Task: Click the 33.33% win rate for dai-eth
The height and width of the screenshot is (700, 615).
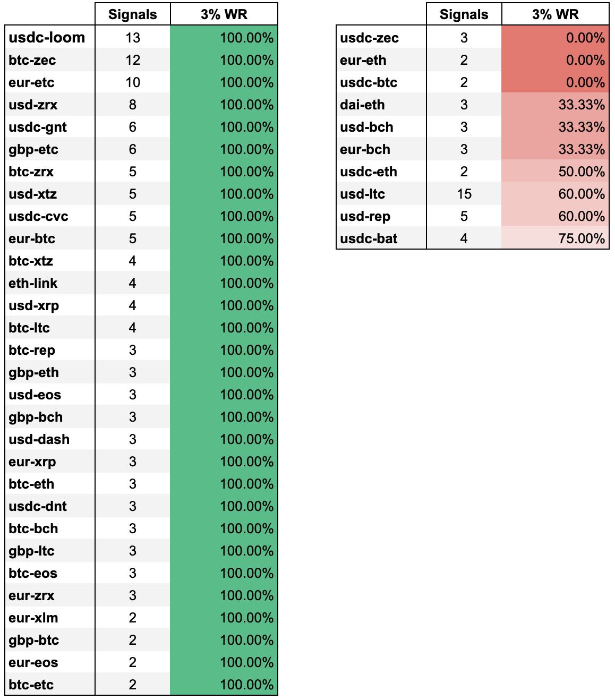Action: click(555, 105)
